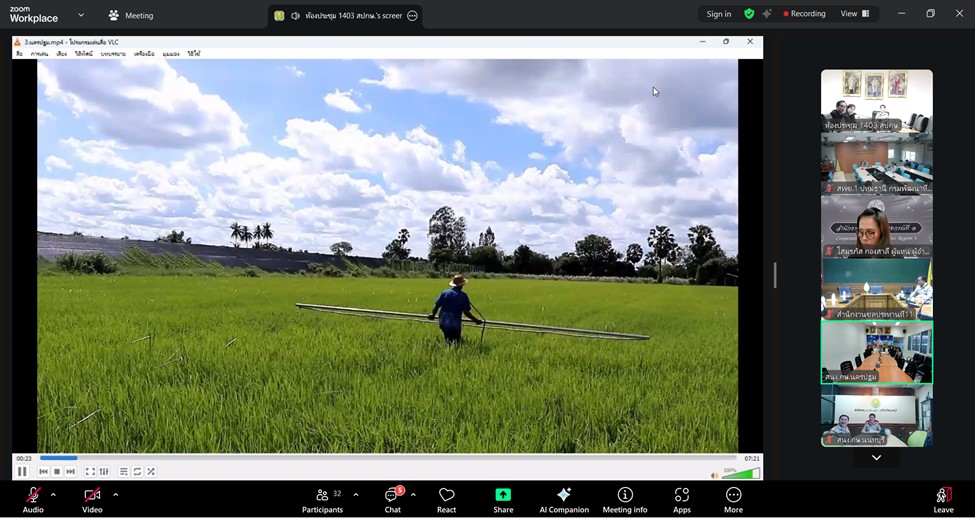975x518 pixels.
Task: Expand video options arrow next to Video
Action: [115, 495]
